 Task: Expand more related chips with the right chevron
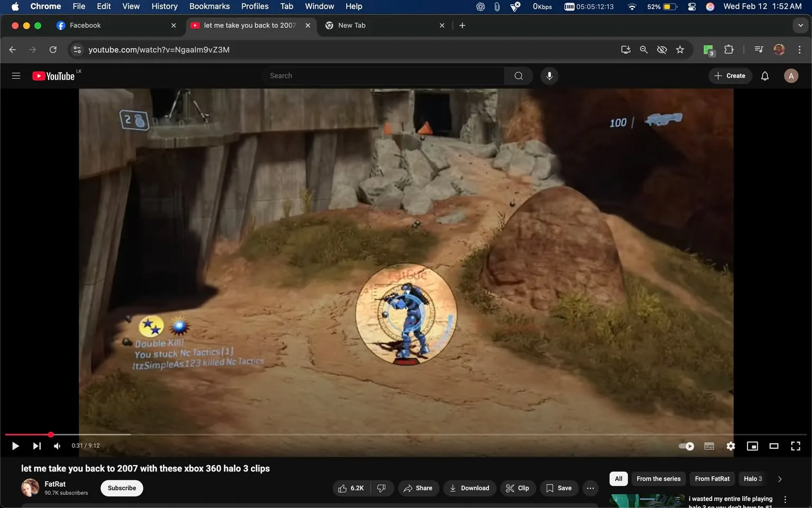point(780,478)
